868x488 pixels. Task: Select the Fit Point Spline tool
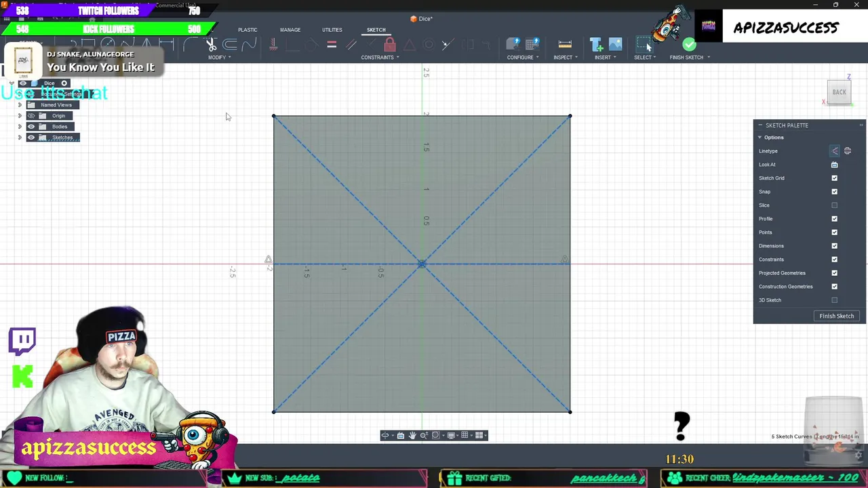click(250, 45)
